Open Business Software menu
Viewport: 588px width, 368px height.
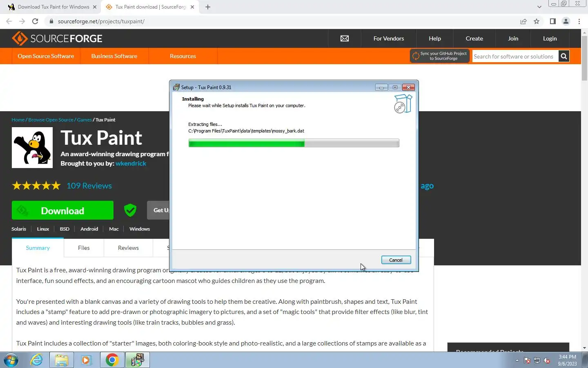pos(114,56)
